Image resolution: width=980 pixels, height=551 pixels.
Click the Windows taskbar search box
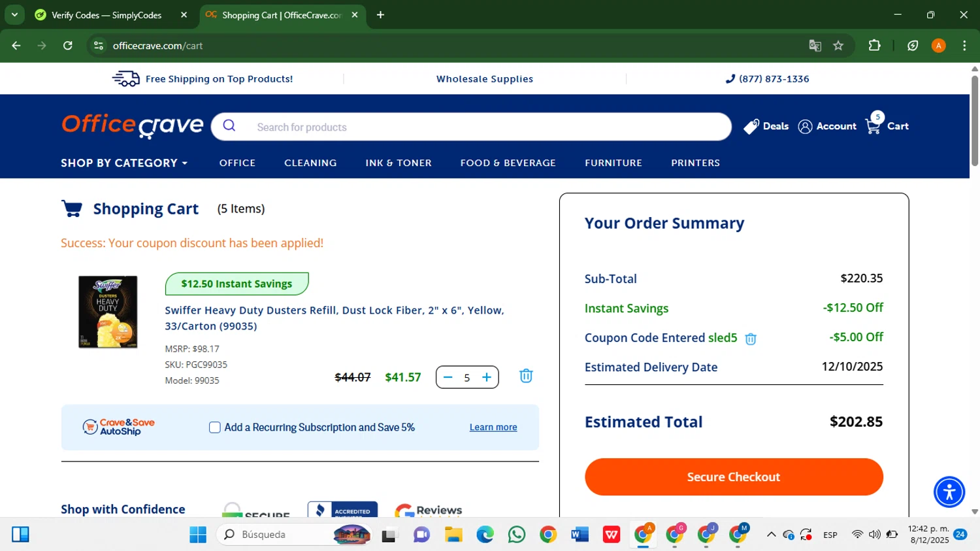[x=293, y=535]
